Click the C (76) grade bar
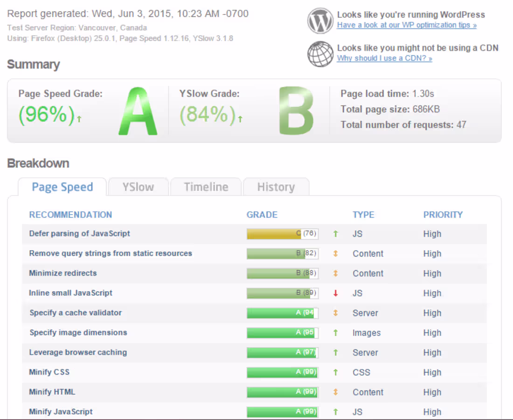The width and height of the screenshot is (513, 420). [283, 234]
